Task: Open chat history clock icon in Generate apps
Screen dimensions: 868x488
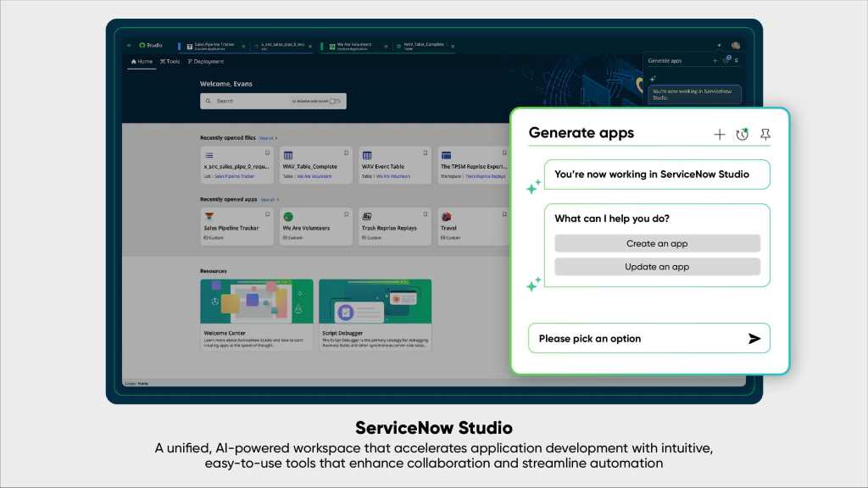Action: [x=743, y=134]
